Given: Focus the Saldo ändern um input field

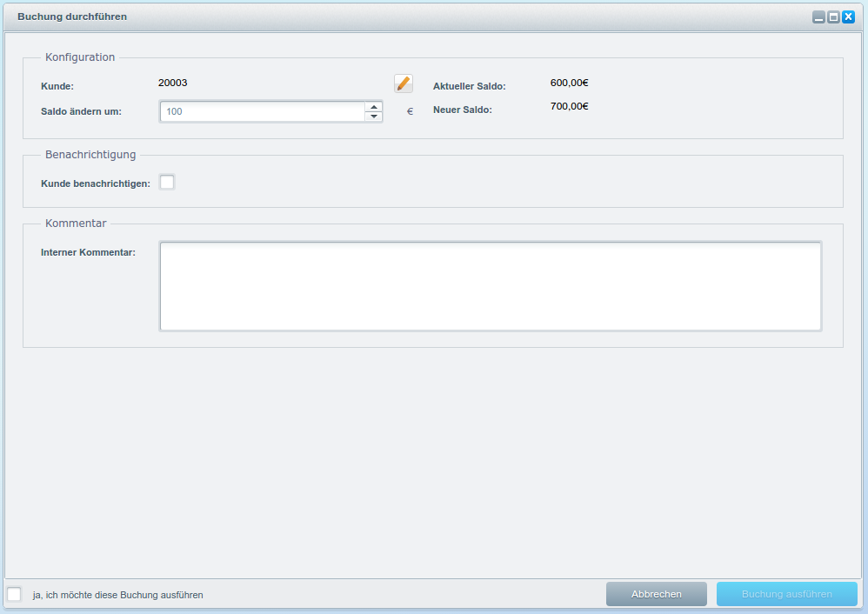Looking at the screenshot, I should (x=261, y=112).
